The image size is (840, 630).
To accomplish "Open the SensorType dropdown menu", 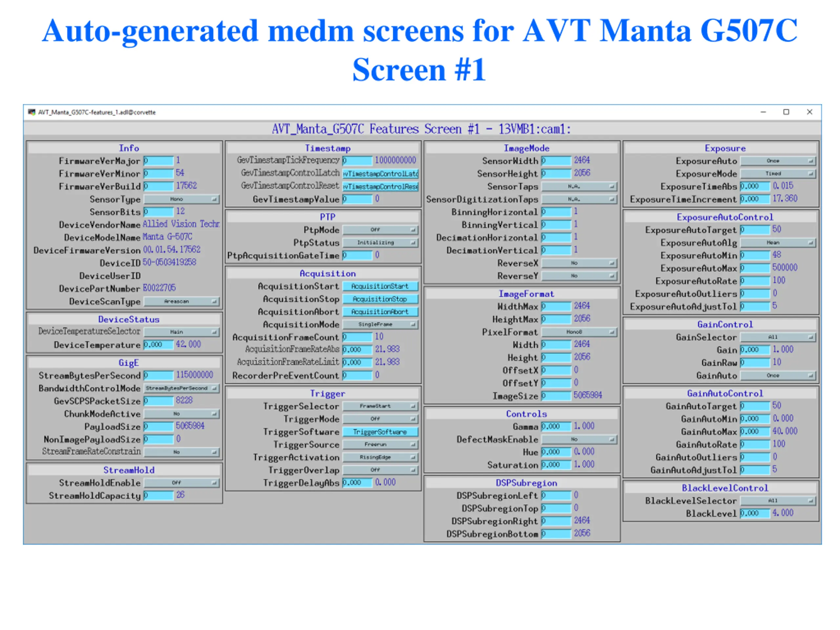I will pos(181,199).
